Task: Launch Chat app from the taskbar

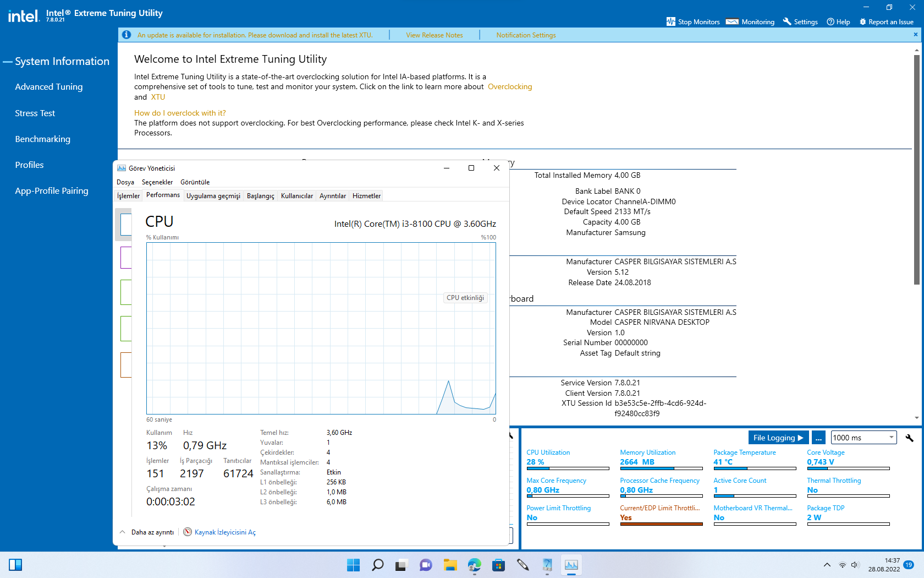Action: [426, 565]
